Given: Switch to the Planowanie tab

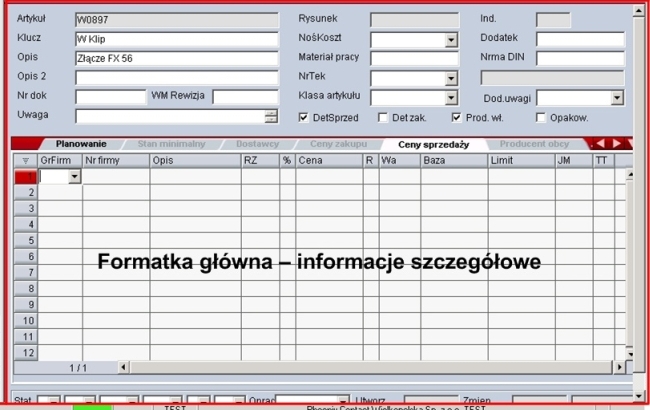Looking at the screenshot, I should tap(81, 144).
